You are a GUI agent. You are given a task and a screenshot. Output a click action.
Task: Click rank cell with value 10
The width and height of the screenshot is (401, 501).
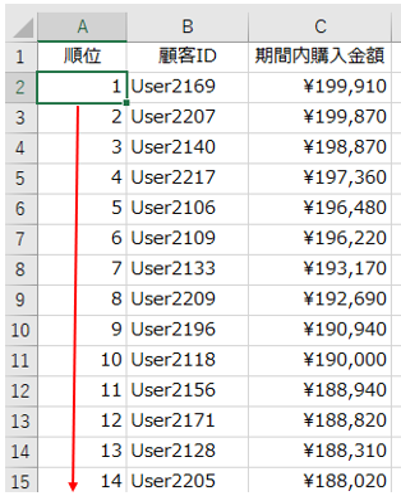[x=82, y=360]
